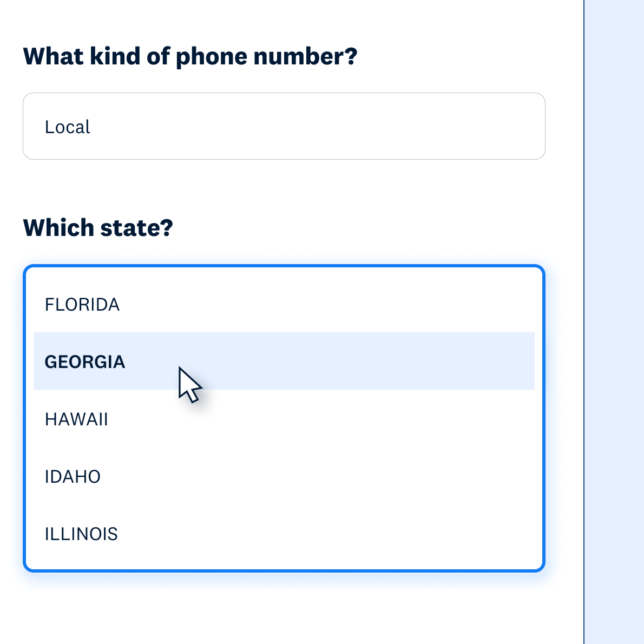Select FLORIDA from the state list
This screenshot has width=644, height=644.
(82, 305)
